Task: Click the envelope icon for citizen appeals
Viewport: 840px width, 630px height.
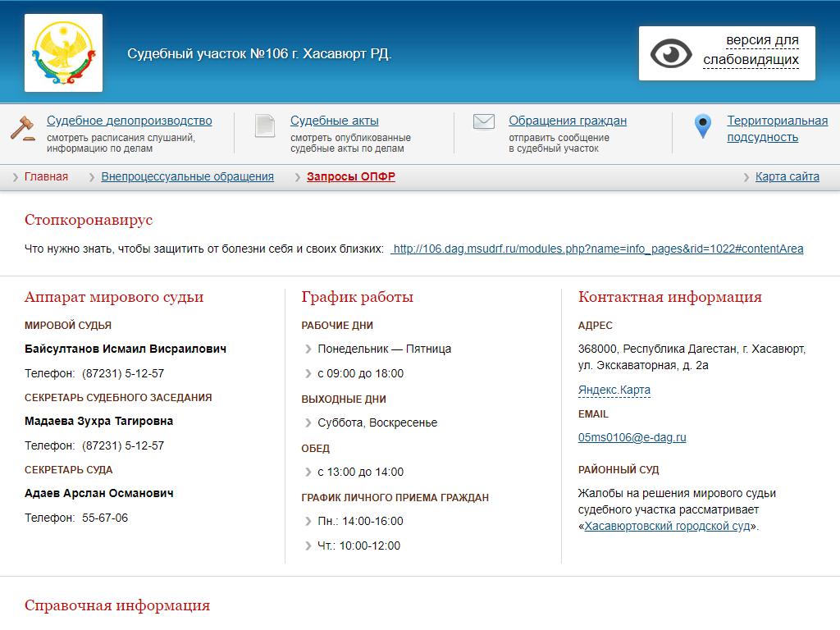Action: pyautogui.click(x=484, y=122)
